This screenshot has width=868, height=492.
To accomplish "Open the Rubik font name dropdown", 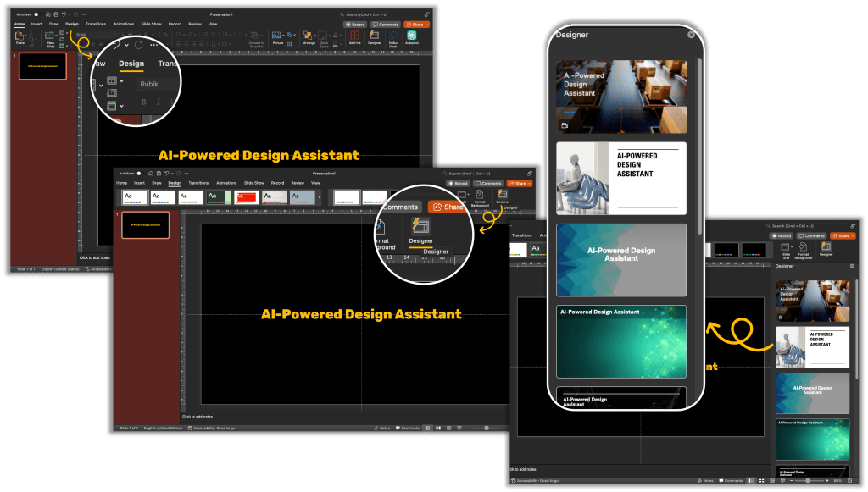I will pyautogui.click(x=150, y=84).
